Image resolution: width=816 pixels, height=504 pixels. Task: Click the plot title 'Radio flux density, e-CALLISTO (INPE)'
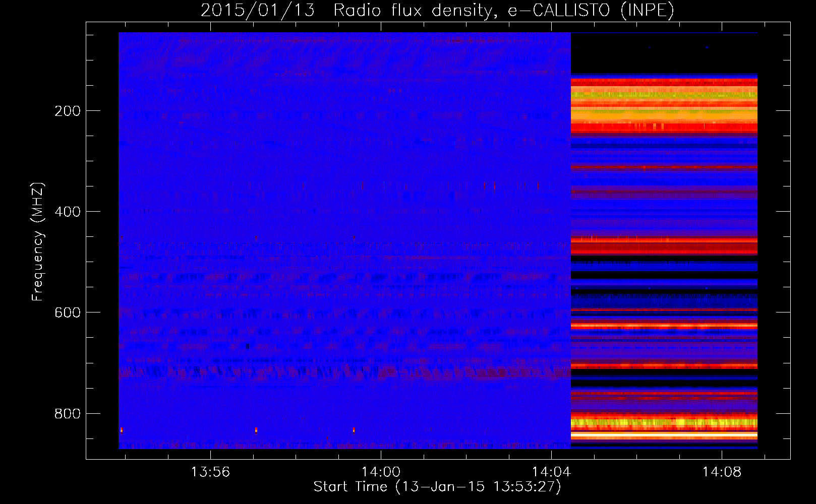tap(504, 10)
